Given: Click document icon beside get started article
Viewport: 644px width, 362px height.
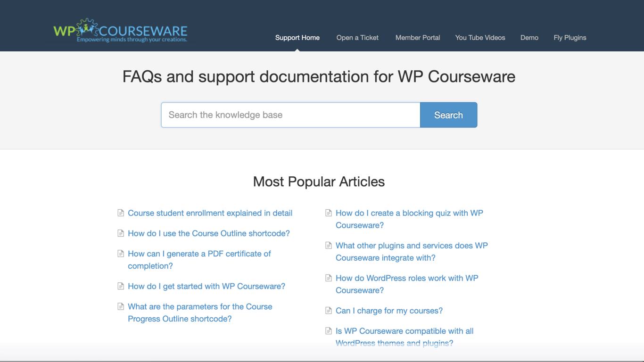Looking at the screenshot, I should point(121,286).
